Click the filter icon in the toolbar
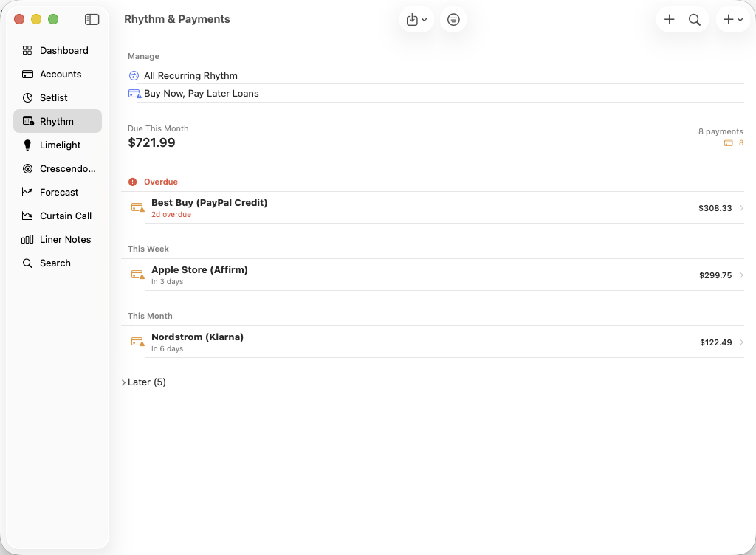 453,19
